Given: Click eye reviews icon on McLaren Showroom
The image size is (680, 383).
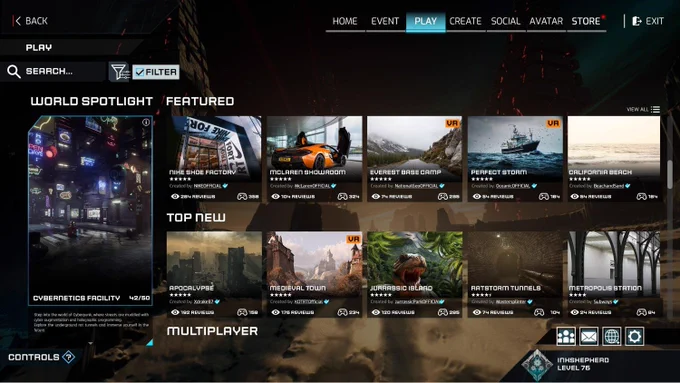Looking at the screenshot, I should point(275,196).
